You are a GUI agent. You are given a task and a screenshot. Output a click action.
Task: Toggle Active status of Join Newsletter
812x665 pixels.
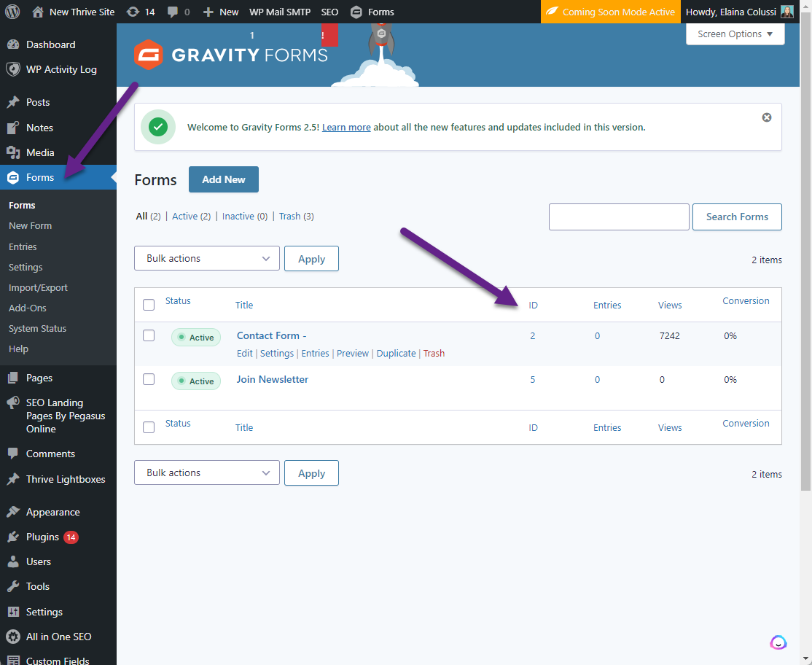tap(196, 381)
